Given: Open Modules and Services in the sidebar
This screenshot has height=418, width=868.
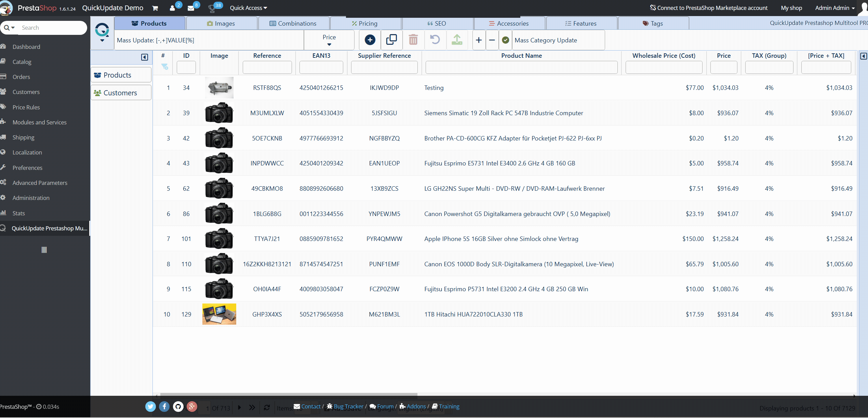Looking at the screenshot, I should click(x=39, y=122).
